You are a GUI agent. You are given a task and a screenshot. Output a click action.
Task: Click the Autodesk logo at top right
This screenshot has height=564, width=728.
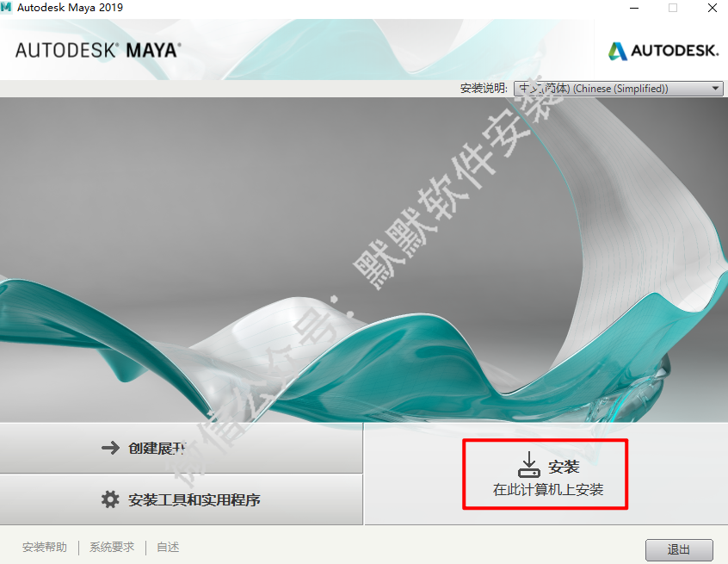click(x=663, y=51)
